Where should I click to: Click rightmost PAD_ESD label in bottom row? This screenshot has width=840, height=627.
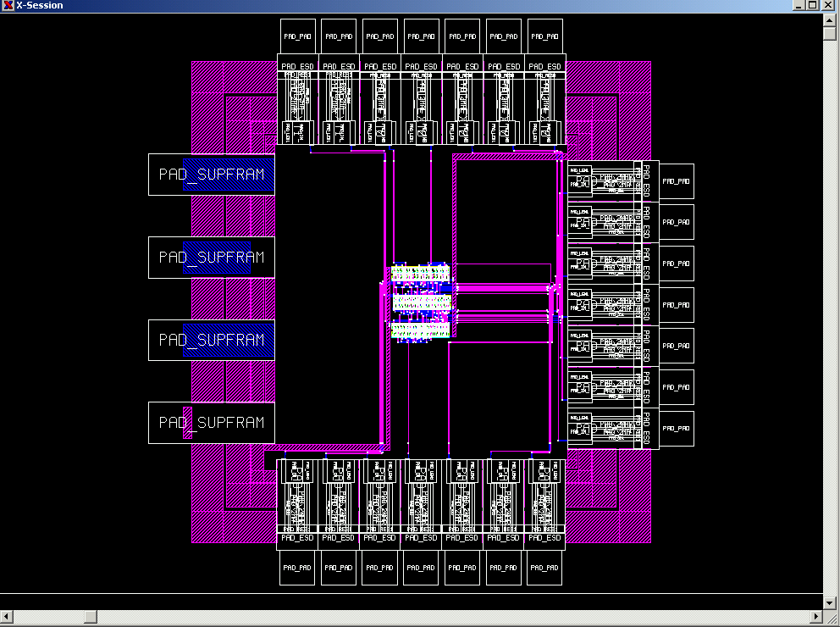pos(544,538)
